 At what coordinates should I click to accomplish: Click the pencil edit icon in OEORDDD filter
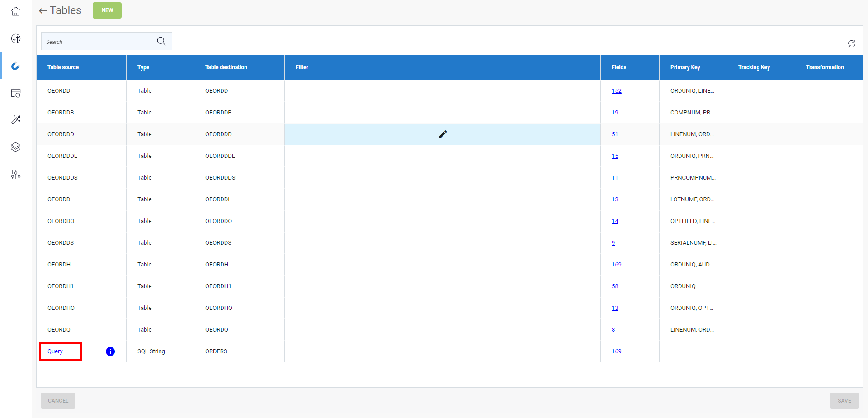pos(443,134)
